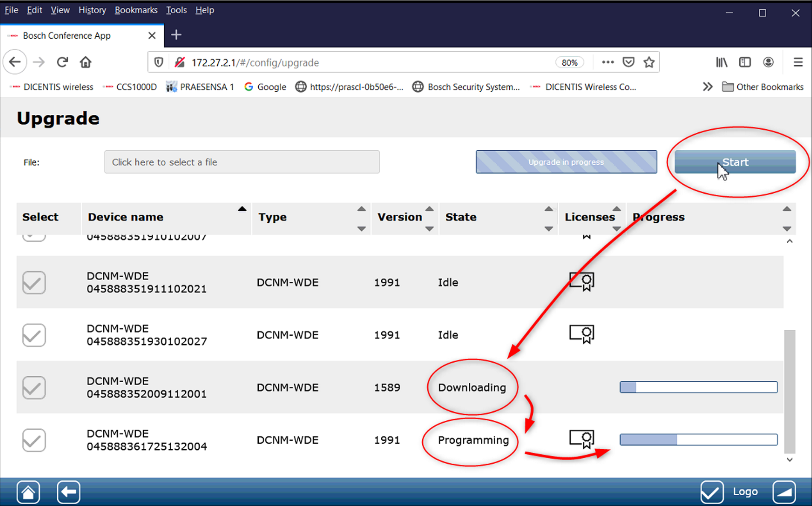Sort Type column descending arrow

point(361,229)
